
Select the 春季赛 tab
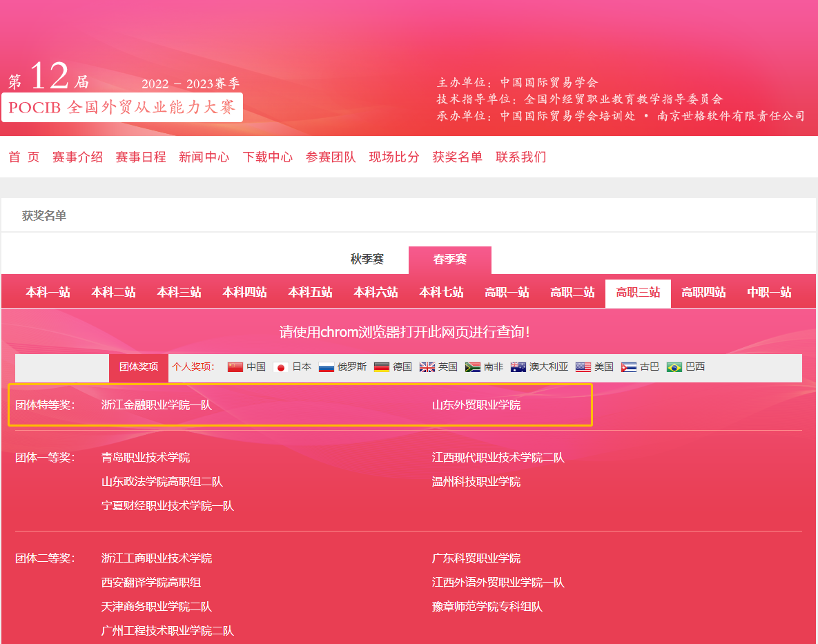[x=450, y=260]
